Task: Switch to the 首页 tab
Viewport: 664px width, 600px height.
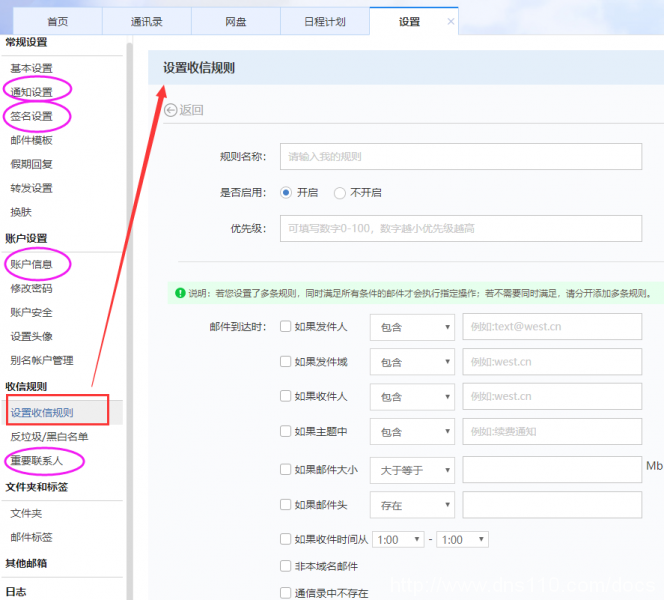Action: point(58,22)
